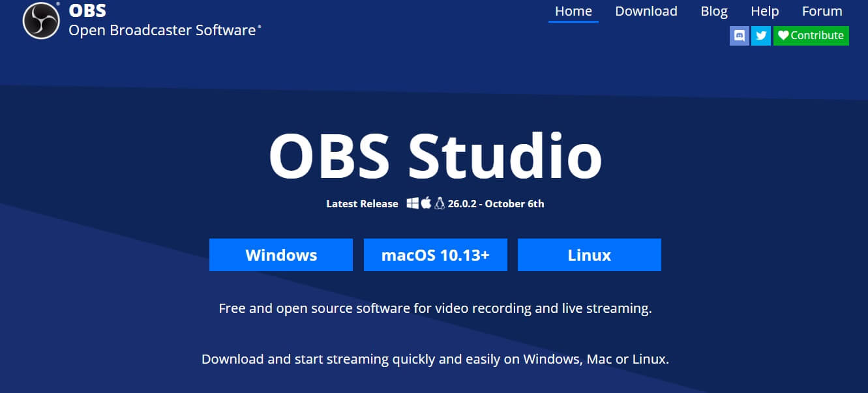Open the Download menu item
This screenshot has width=868, height=393.
646,11
